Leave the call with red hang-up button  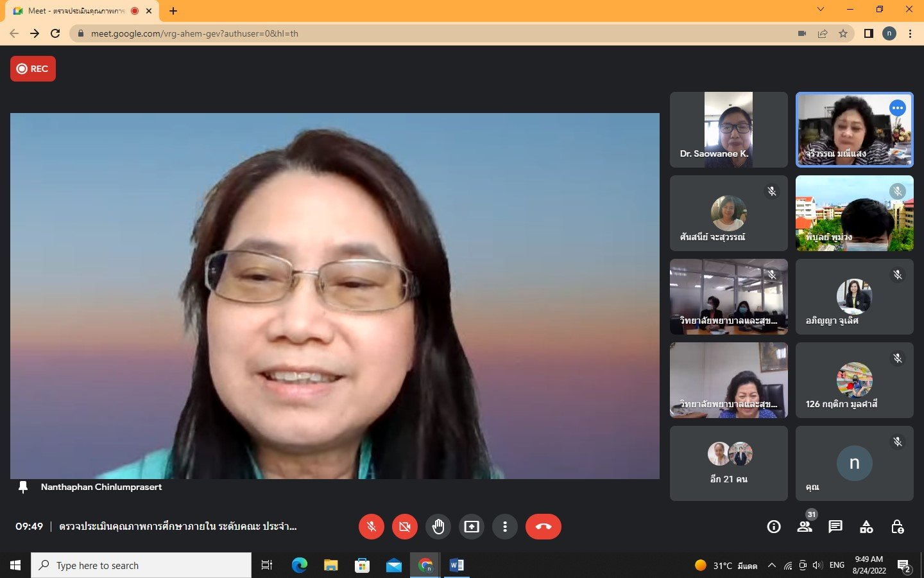[x=543, y=527]
